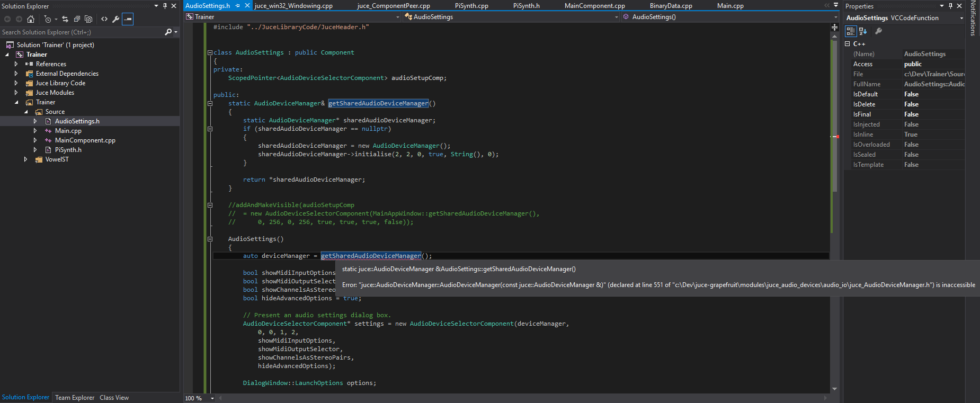Collapse the class AudioSettings code block
Image resolution: width=980 pixels, height=403 pixels.
click(210, 52)
